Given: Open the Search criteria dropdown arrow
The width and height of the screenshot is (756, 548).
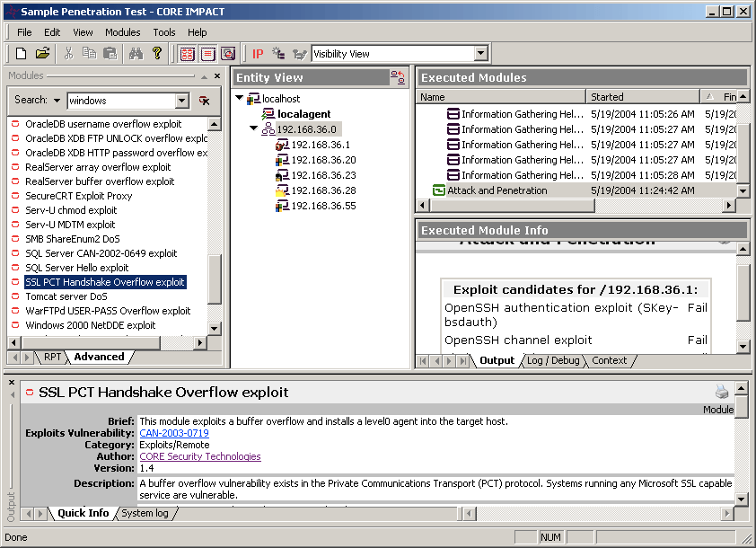Looking at the screenshot, I should coord(57,101).
